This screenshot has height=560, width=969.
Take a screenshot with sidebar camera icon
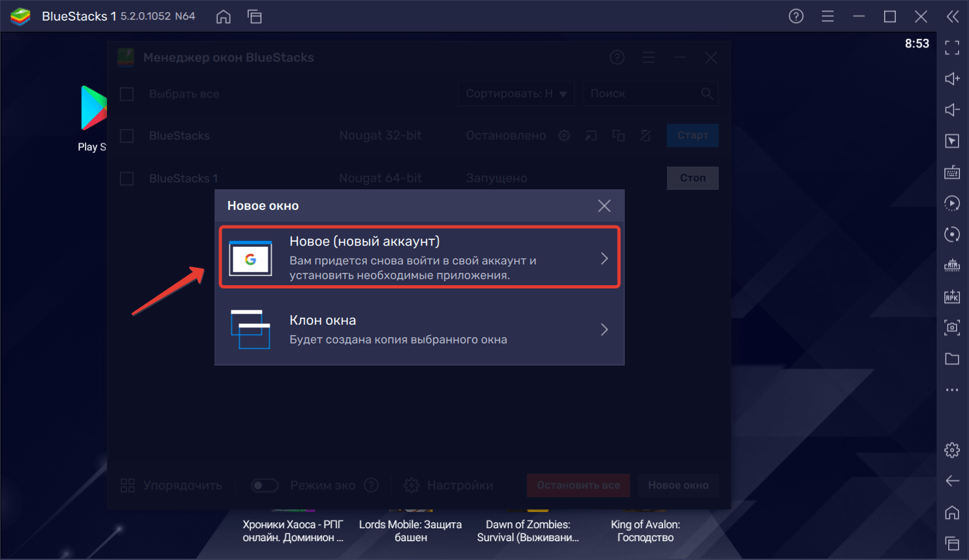click(952, 327)
